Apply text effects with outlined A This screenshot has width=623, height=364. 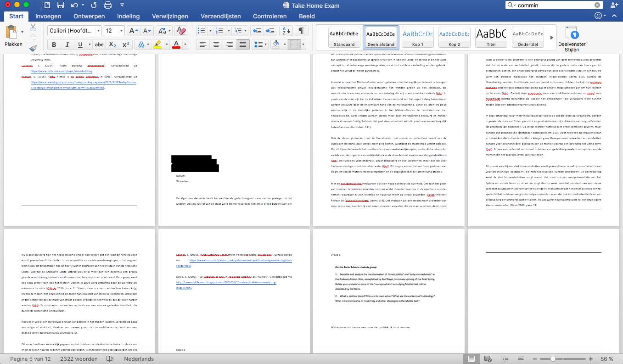[141, 45]
